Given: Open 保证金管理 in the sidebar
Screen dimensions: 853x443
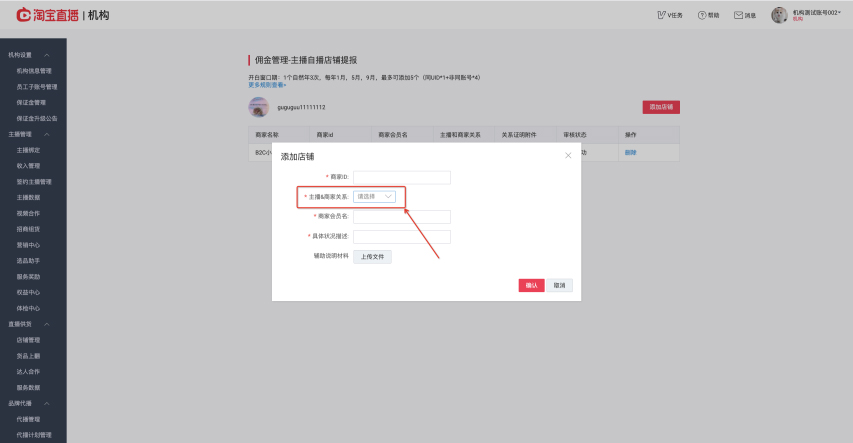Looking at the screenshot, I should [31, 102].
